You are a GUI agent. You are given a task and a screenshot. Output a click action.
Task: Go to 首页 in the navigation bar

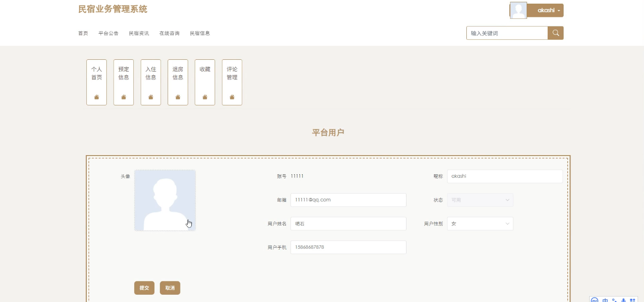point(83,33)
